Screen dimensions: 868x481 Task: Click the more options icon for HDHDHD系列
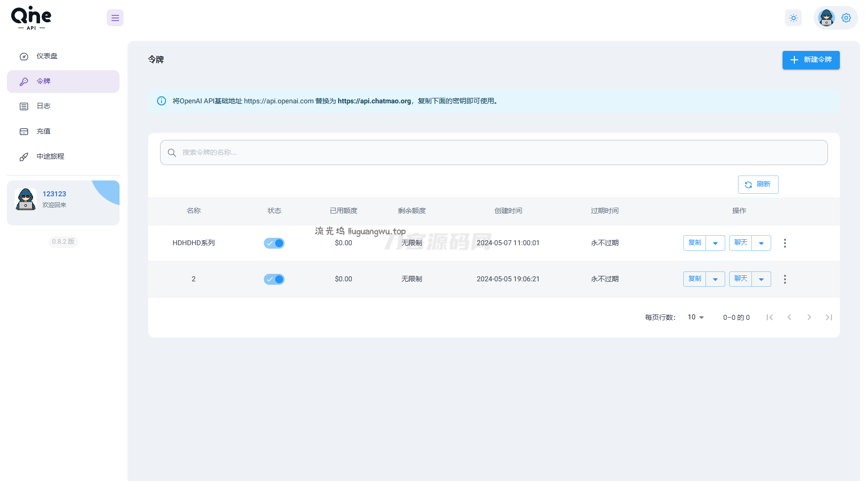[x=785, y=243]
